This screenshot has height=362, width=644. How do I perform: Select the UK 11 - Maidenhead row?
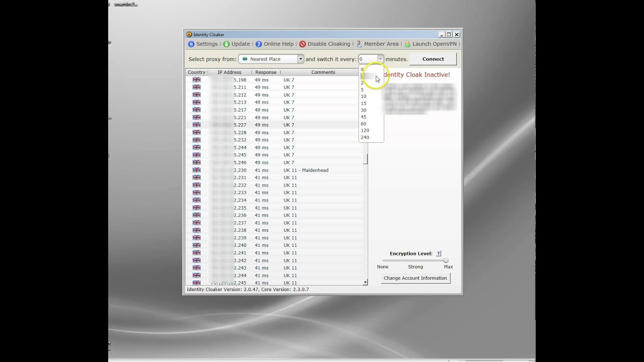point(274,170)
